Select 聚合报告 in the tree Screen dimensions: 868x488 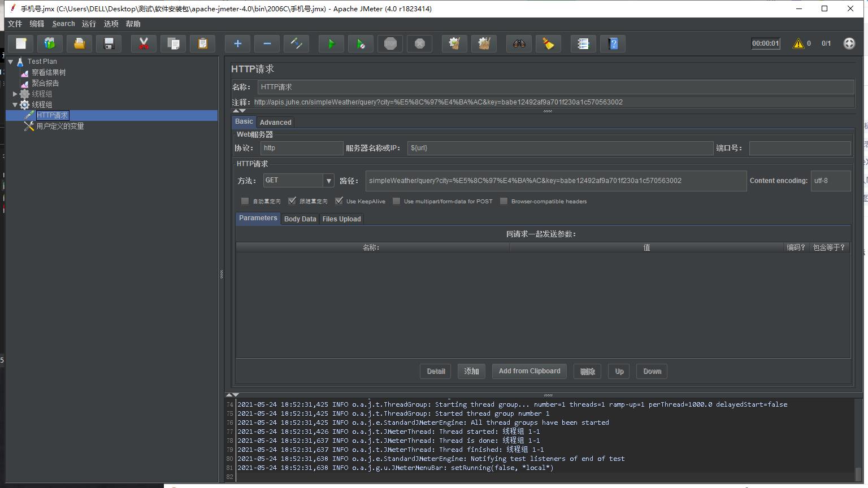(x=45, y=83)
